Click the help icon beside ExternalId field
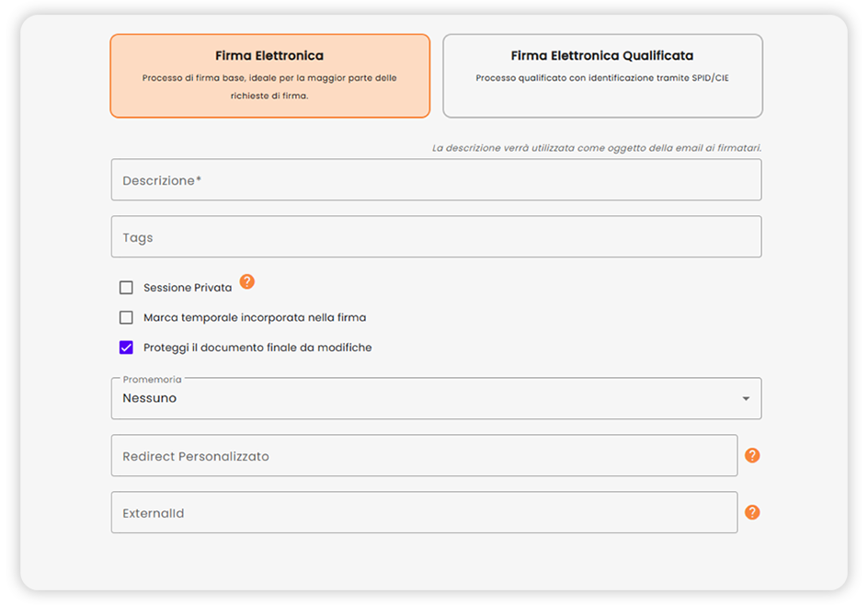This screenshot has width=868, height=605. 752,512
